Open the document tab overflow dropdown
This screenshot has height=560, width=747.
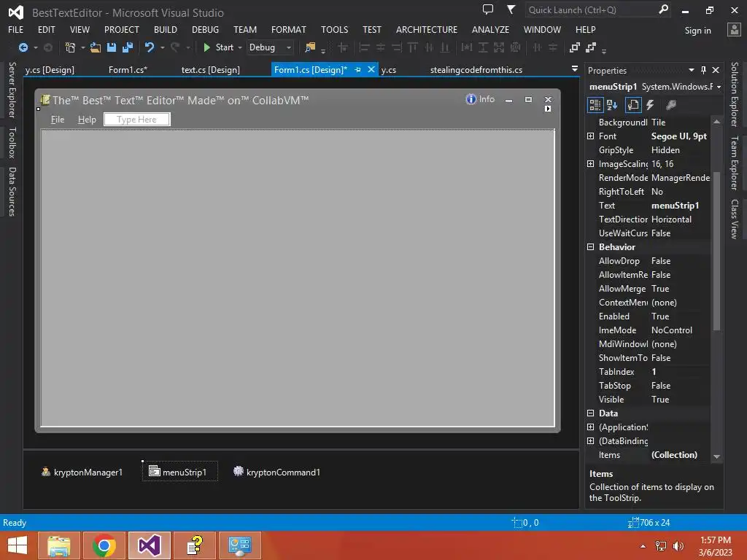pos(575,69)
